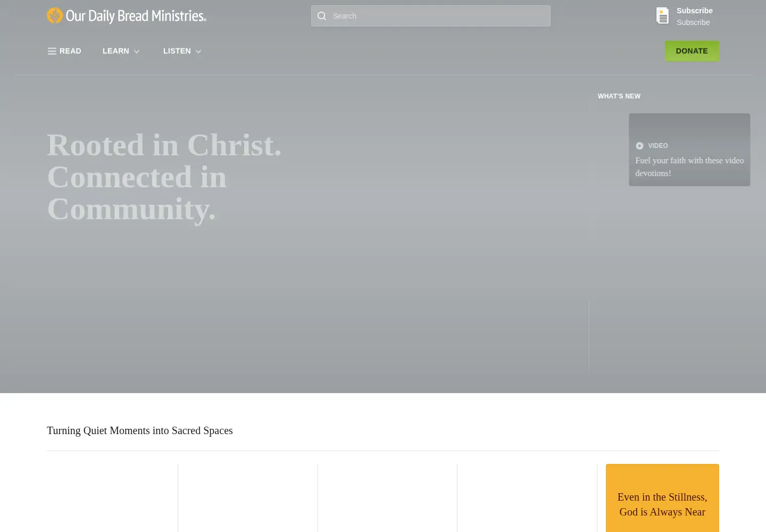The image size is (766, 532).
Task: Open the 'Fuel your faith' video card
Action: coord(689,149)
